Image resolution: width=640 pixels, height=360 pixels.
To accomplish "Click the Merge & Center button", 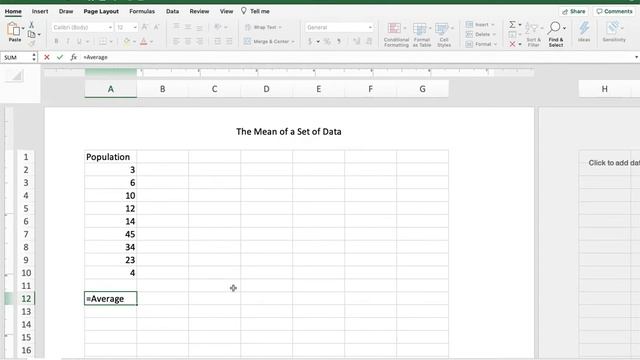I will point(269,41).
